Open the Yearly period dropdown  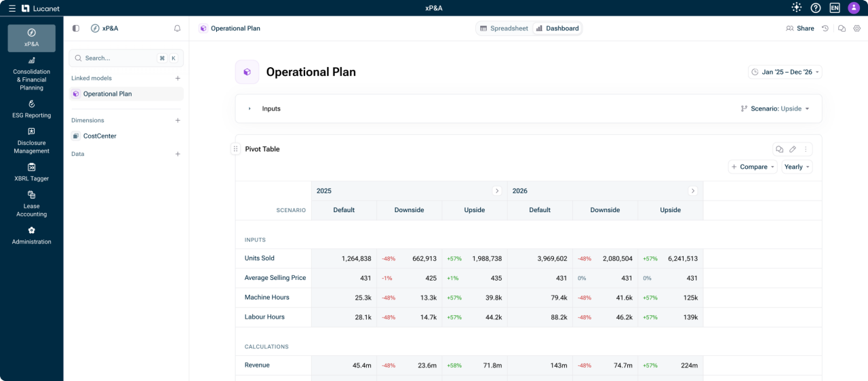797,167
